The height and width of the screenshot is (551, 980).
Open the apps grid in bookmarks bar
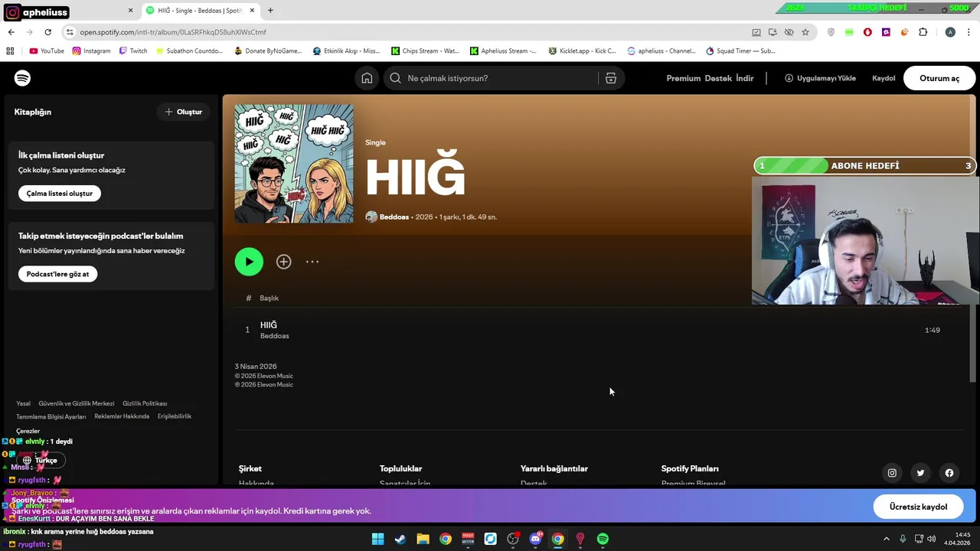click(x=10, y=51)
